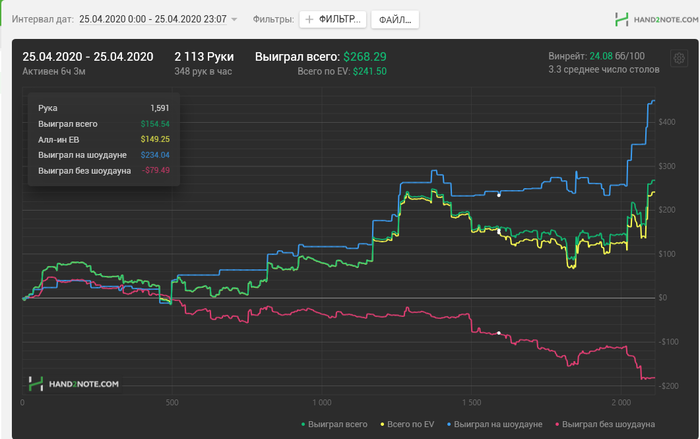Click the chart title date 25.04.2020 - 25.04.2020

[x=88, y=57]
